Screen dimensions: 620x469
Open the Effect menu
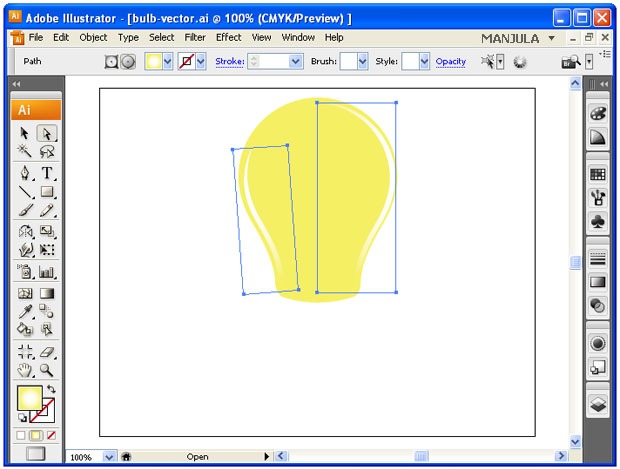pos(229,38)
